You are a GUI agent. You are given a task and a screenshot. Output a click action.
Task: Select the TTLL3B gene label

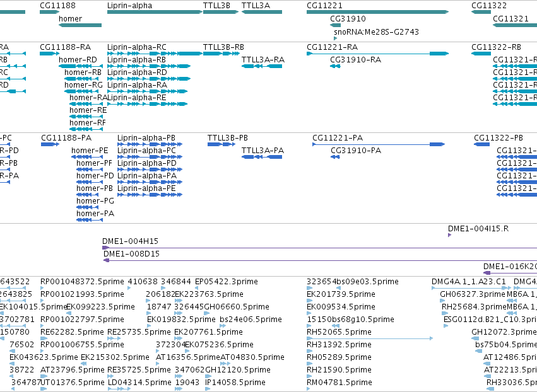pos(216,6)
